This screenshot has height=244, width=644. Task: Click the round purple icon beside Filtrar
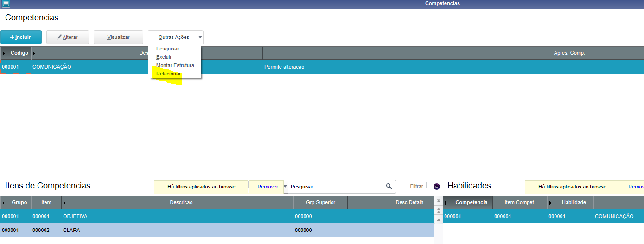point(436,187)
